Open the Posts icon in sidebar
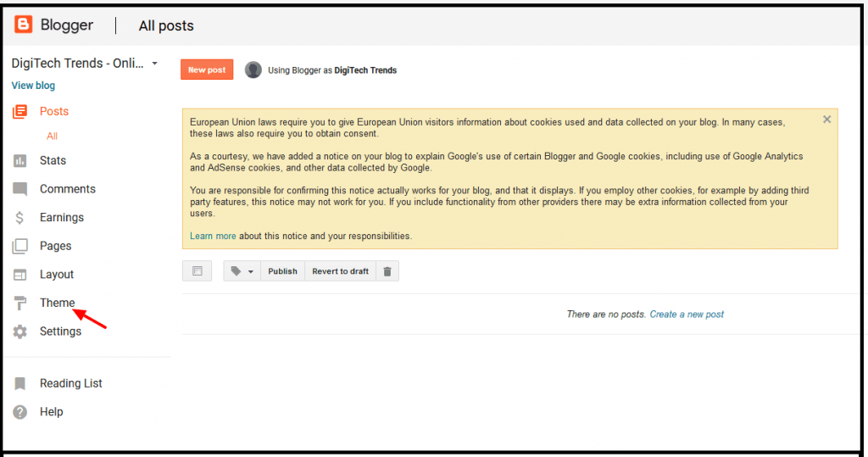 coord(20,111)
